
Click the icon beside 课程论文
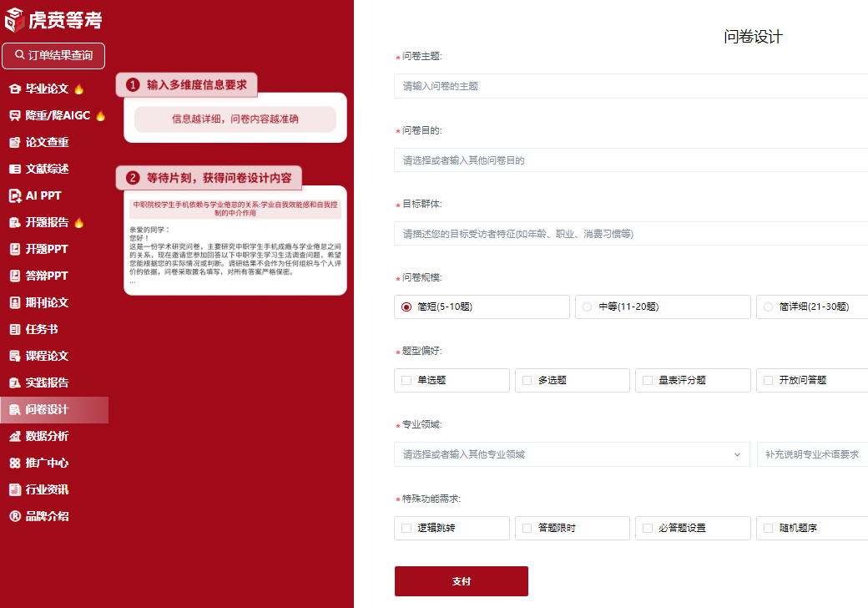(x=15, y=356)
